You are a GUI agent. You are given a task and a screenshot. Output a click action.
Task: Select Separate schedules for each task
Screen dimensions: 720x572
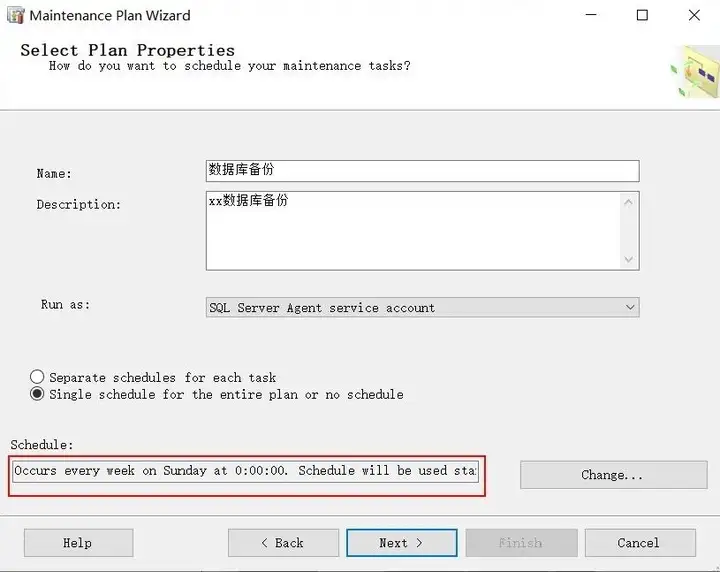click(38, 377)
